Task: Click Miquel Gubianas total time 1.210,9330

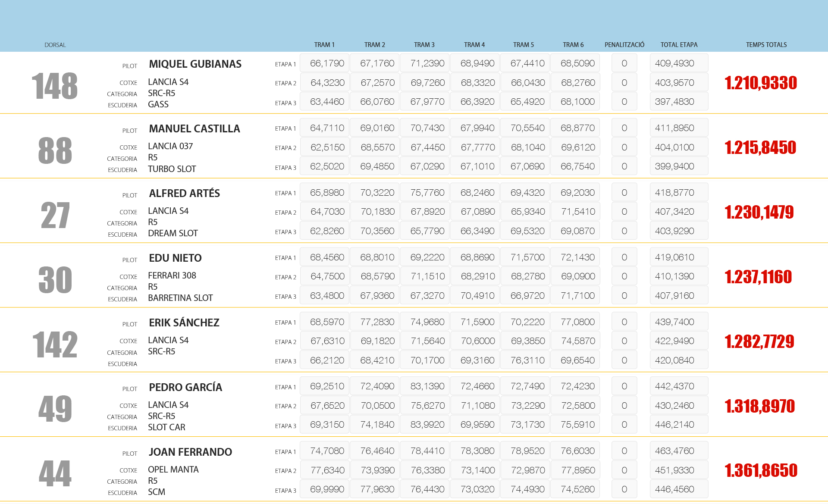Action: [760, 83]
